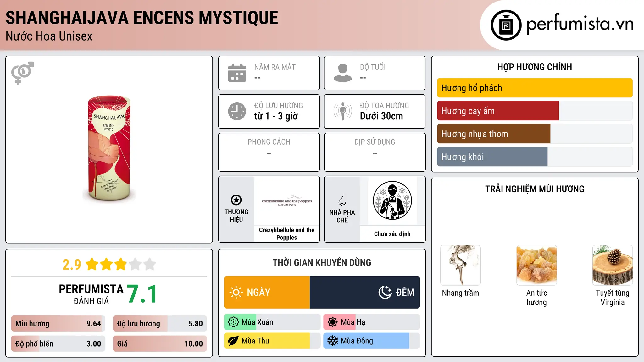644x362 pixels.
Task: Click the perfumista perfume bottle logo icon
Action: (x=506, y=25)
